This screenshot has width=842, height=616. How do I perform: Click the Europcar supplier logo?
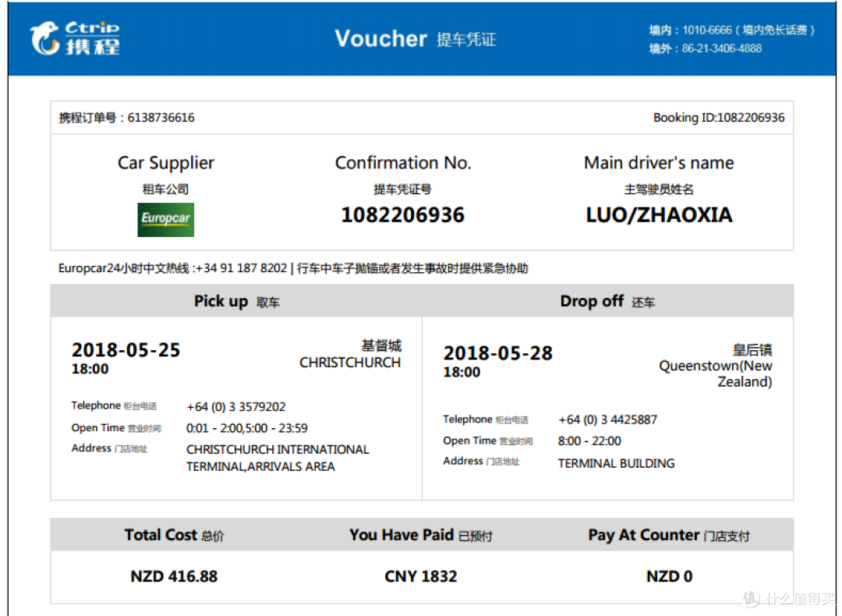tap(165, 220)
